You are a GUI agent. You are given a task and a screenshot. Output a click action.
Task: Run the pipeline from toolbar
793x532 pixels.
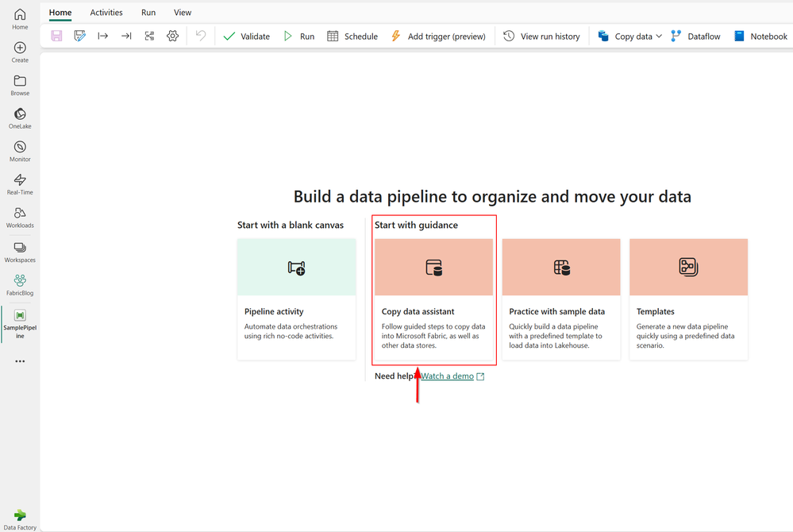pos(299,36)
